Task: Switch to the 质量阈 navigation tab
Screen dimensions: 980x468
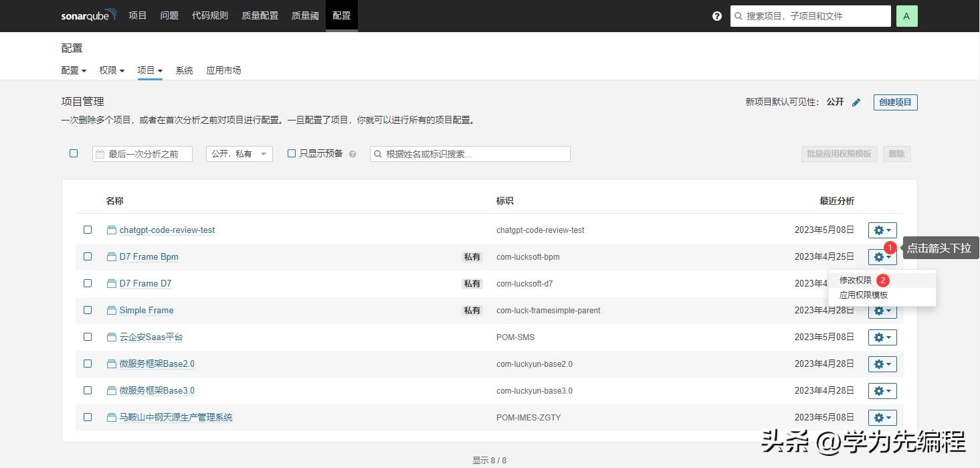Action: (305, 15)
